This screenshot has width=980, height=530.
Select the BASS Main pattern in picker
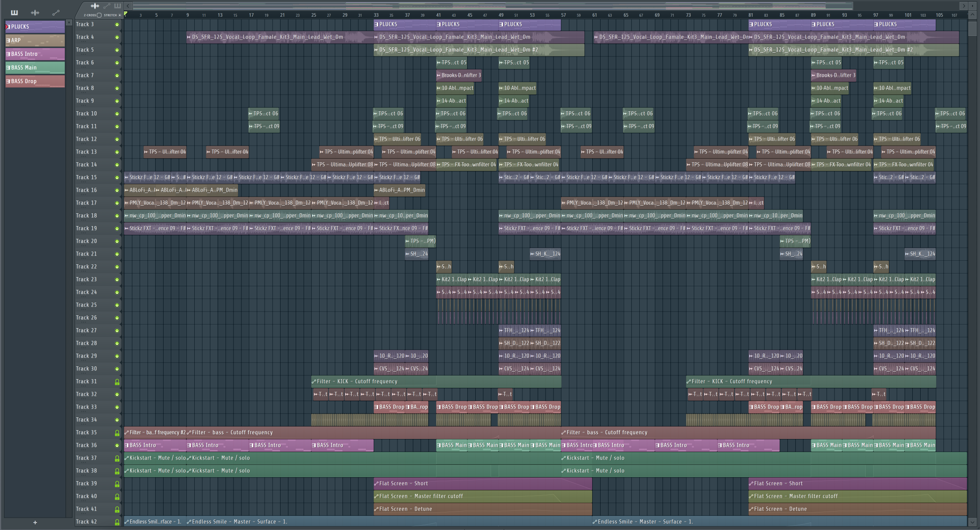tap(35, 67)
